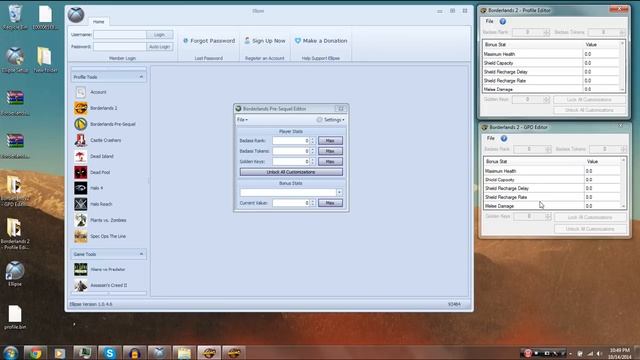Select the Ellipse shortcut on desktop
The height and width of the screenshot is (360, 640).
pos(15,274)
